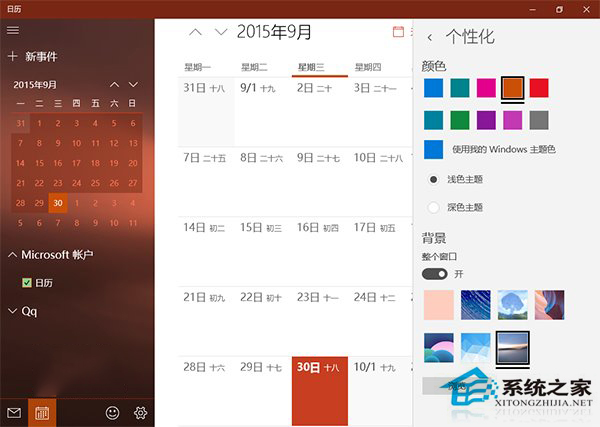Navigate to next month in main view

click(221, 32)
